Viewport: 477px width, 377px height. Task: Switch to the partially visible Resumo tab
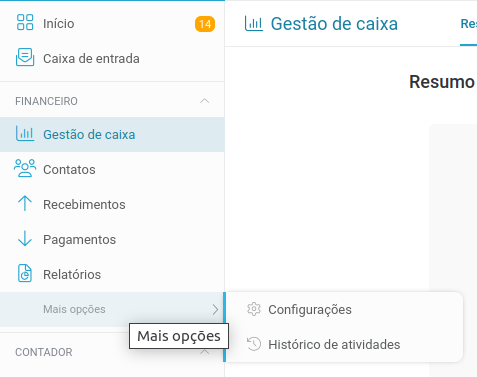tap(468, 23)
